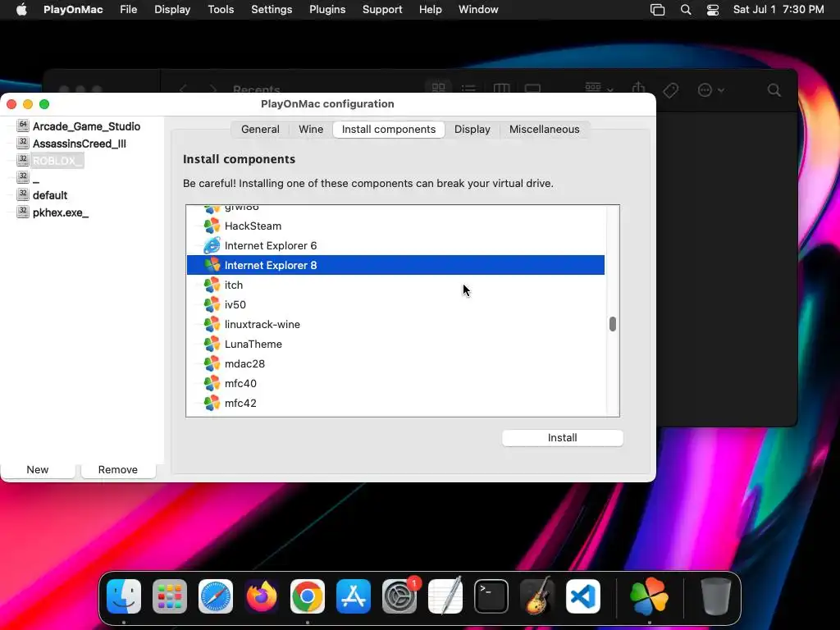Click the PlayOnMac clover dock icon

[x=650, y=596]
